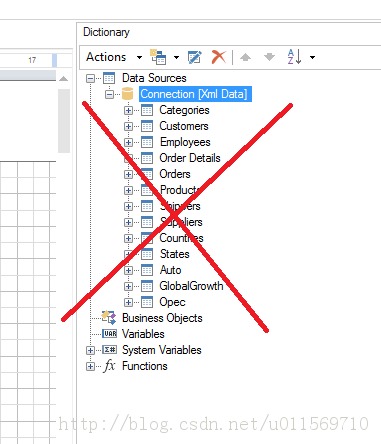Click the A-Z sort icon

point(294,57)
